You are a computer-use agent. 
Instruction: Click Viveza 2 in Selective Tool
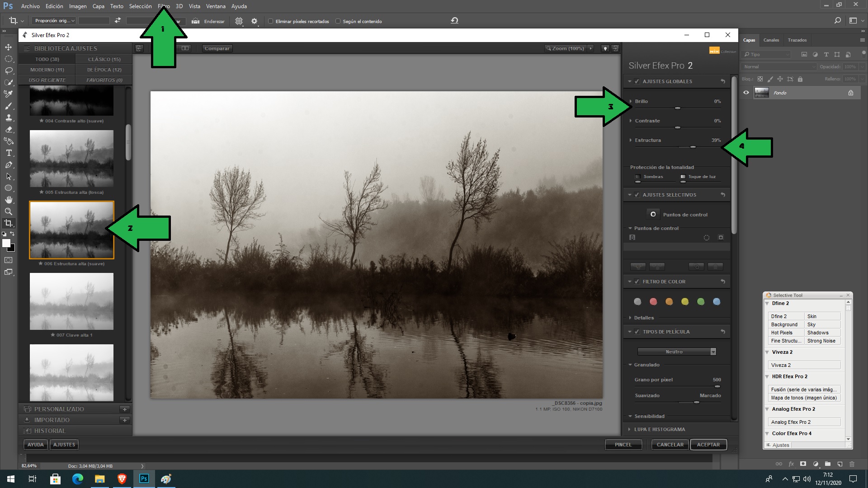[x=804, y=365]
